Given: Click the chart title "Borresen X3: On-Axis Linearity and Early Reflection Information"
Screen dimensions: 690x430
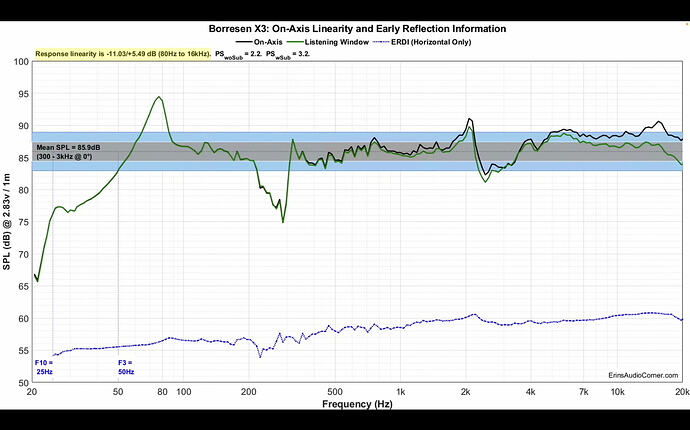Looking at the screenshot, I should (x=357, y=29).
